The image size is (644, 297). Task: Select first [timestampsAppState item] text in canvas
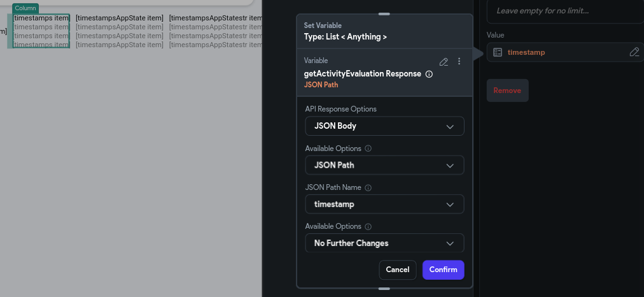(x=120, y=18)
